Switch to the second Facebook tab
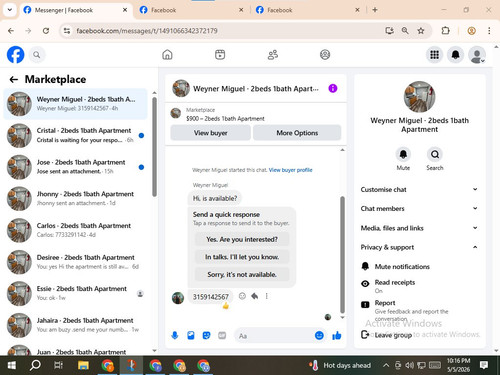The height and width of the screenshot is (375, 500). pos(192,10)
